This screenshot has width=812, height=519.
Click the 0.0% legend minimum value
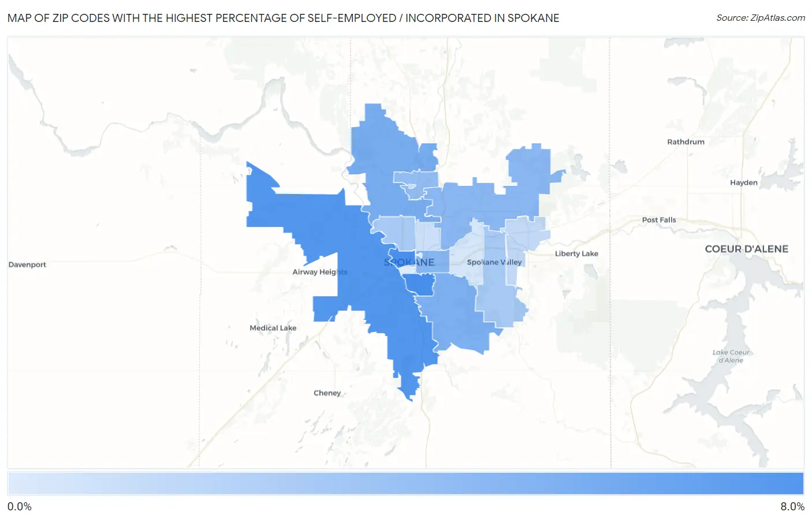click(x=20, y=507)
